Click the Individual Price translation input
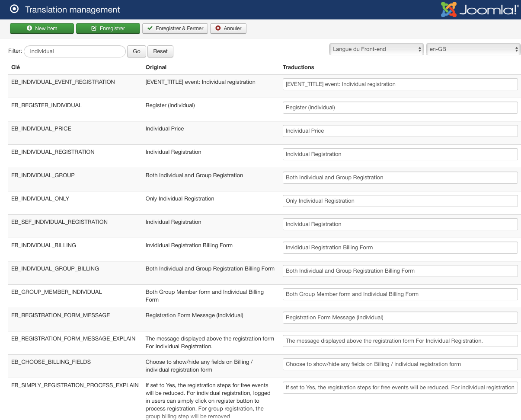 (x=400, y=131)
